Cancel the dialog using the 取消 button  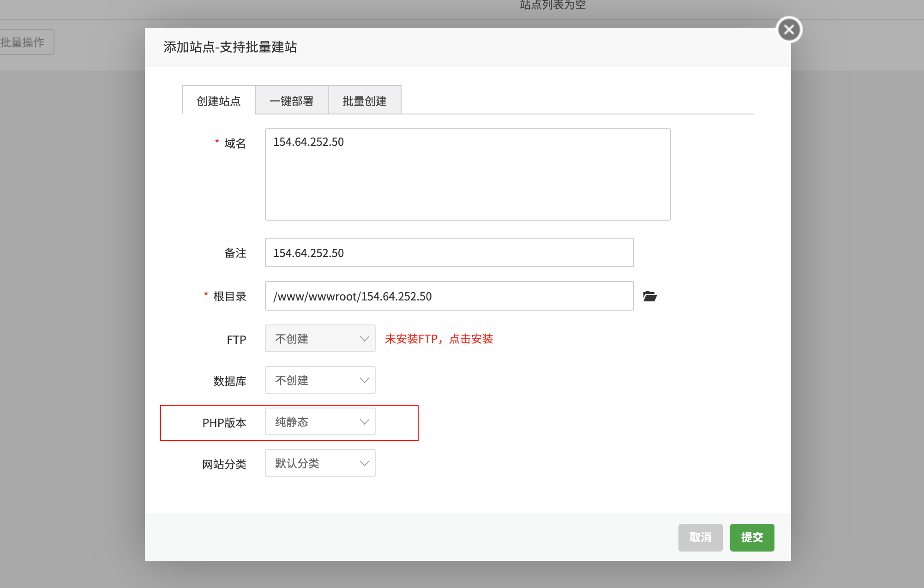coord(700,537)
